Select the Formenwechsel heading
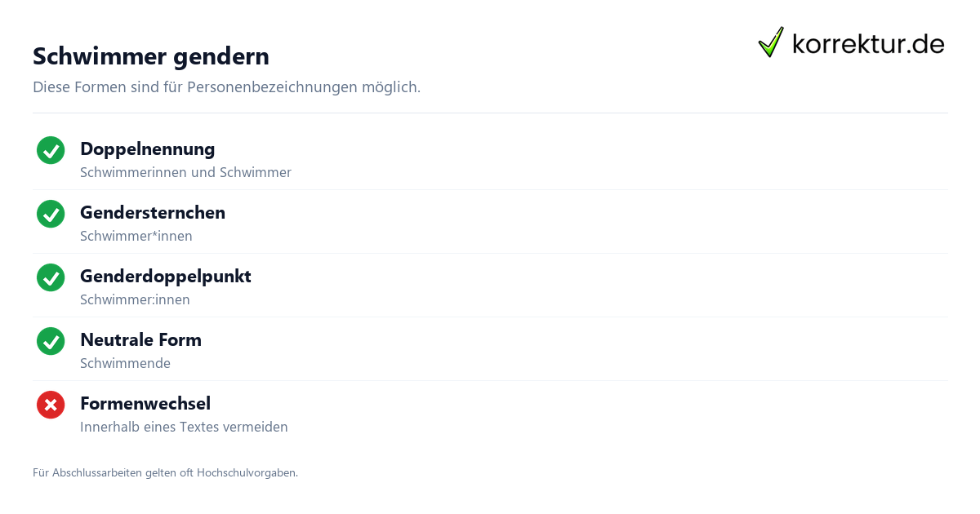 point(145,404)
